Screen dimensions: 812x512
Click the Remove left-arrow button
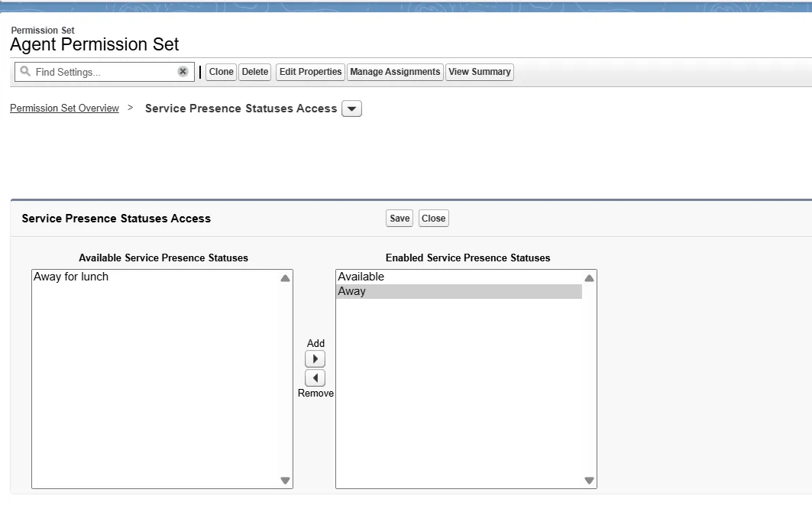point(315,378)
